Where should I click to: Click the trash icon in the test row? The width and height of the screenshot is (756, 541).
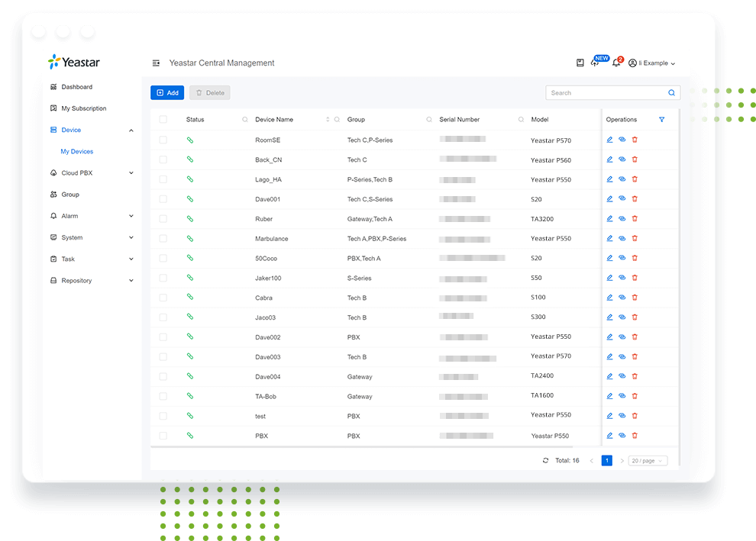[x=635, y=416]
